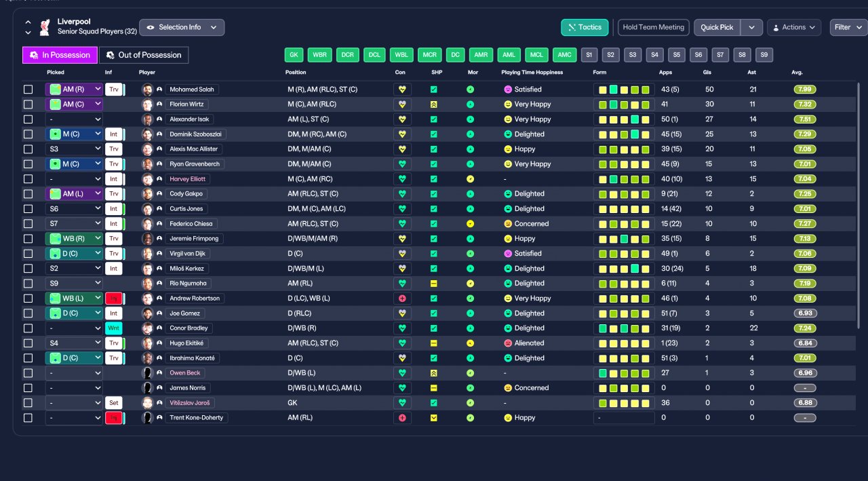Click Mohamed Salah's form color squares
Image resolution: width=868 pixels, height=481 pixels.
tap(624, 90)
